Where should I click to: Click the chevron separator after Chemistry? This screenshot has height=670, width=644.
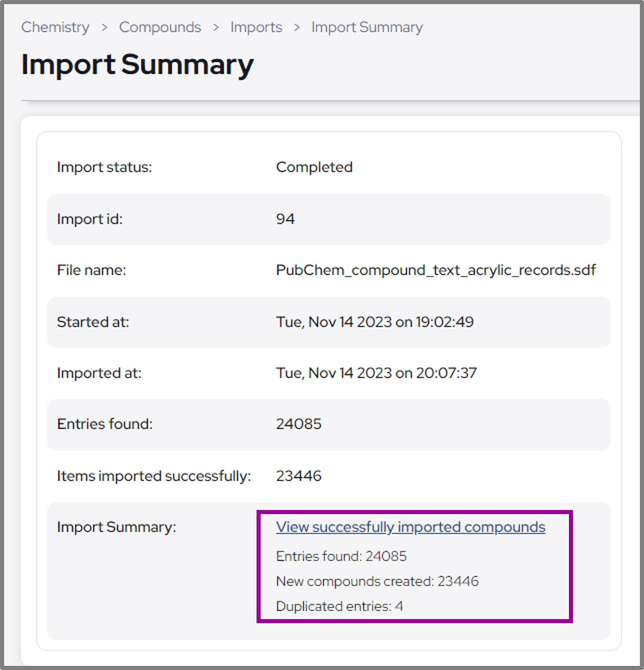pyautogui.click(x=104, y=28)
